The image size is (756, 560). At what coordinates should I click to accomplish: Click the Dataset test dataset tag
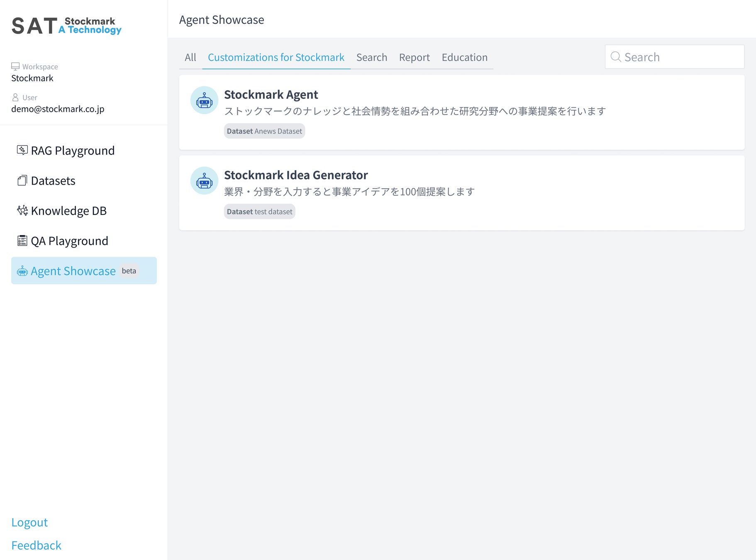(x=260, y=212)
